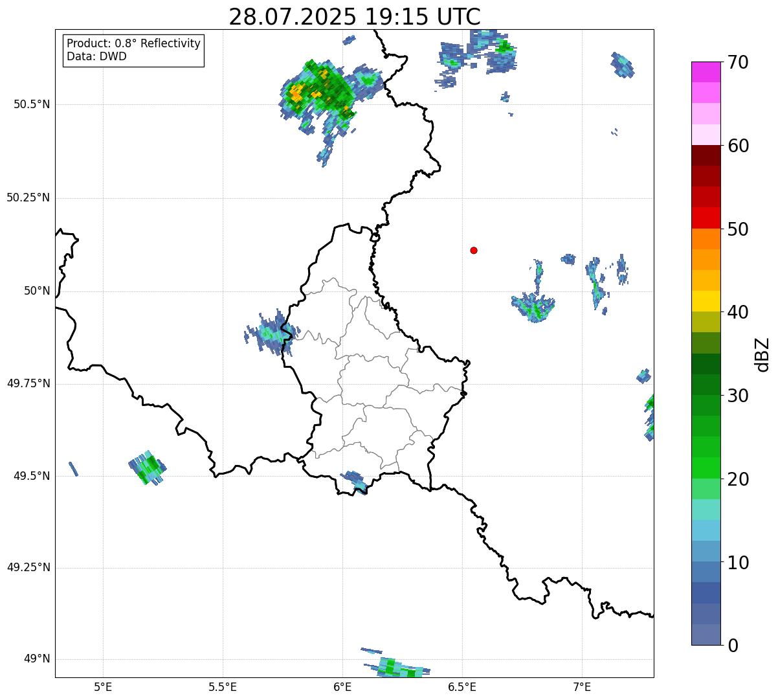Pick the bright green swatch just above 20 dBZ

point(706,468)
